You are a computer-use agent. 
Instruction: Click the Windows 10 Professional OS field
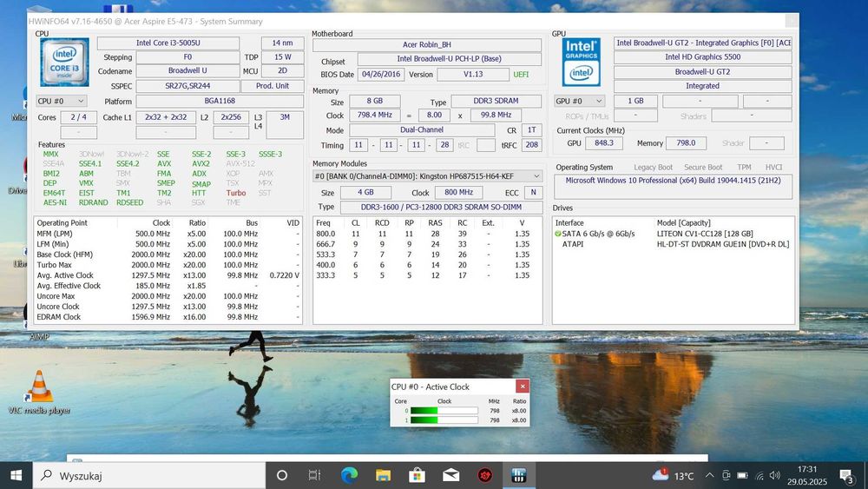click(x=673, y=186)
